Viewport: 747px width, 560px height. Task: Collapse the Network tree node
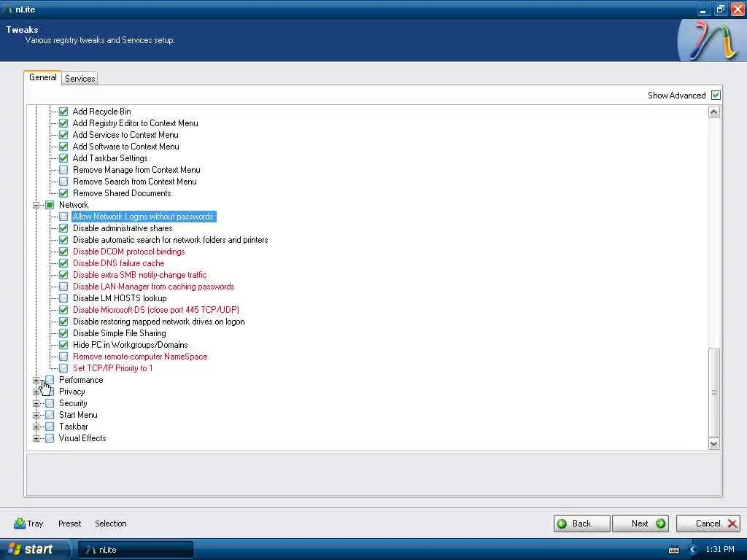(x=36, y=205)
